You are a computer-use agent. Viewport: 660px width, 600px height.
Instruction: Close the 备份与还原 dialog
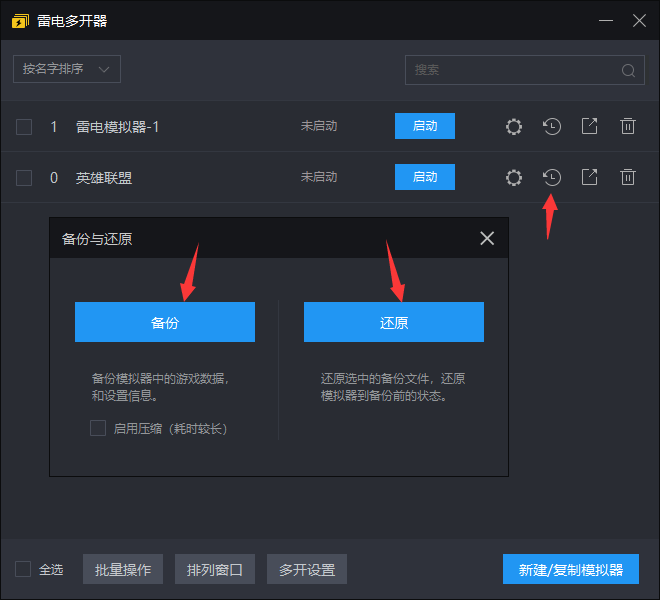(x=487, y=238)
